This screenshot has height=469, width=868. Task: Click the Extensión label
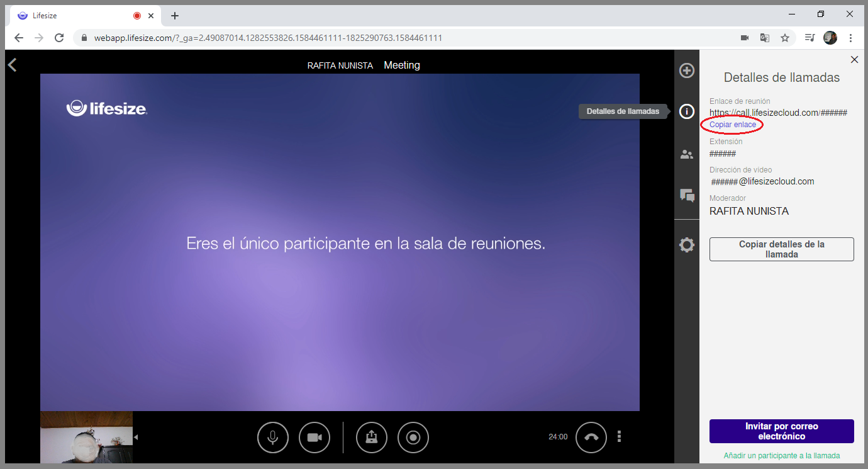coord(727,142)
